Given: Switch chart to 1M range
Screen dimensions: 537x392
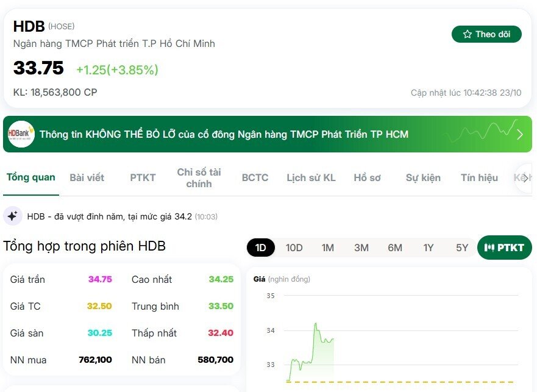Looking at the screenshot, I should pos(328,248).
